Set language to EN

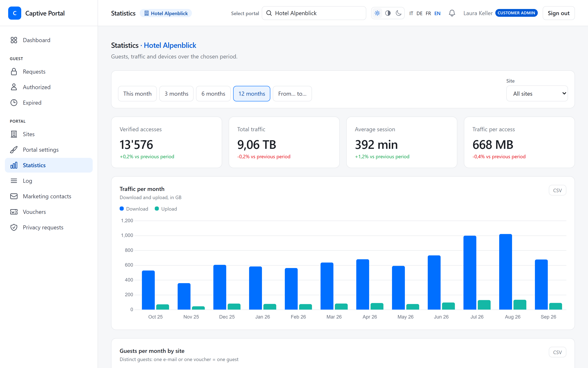coord(437,13)
